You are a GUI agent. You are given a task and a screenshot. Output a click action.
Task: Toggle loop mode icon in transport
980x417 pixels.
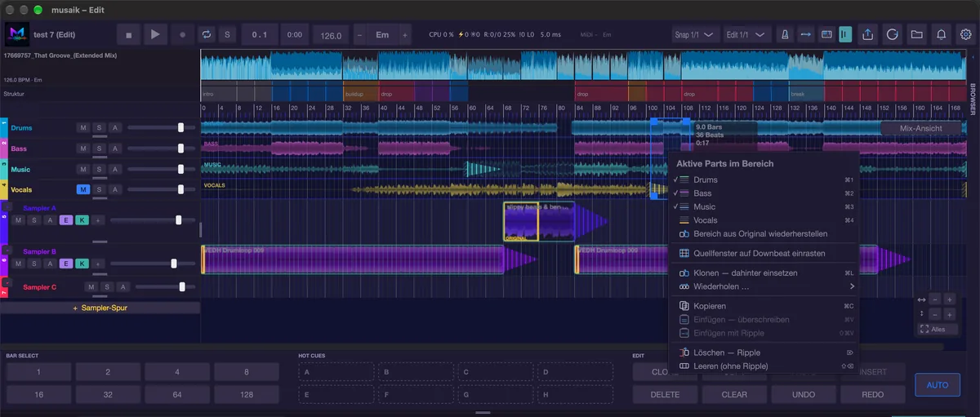pos(207,35)
